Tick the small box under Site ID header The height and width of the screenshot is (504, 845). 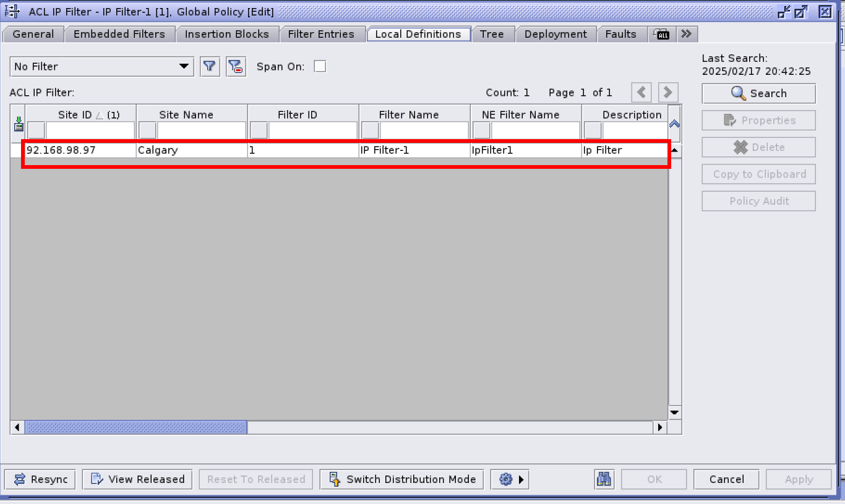tap(36, 130)
